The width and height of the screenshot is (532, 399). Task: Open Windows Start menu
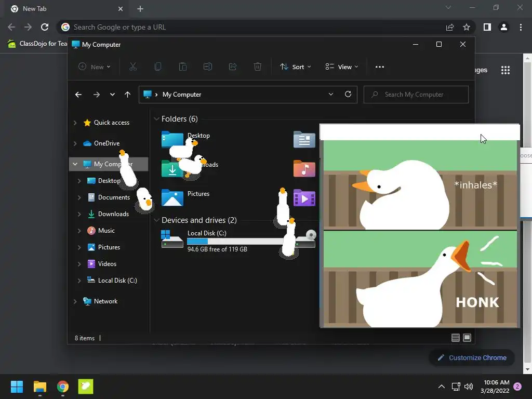17,387
